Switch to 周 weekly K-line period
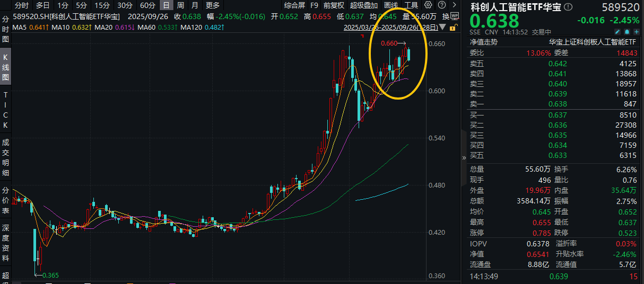 (181, 5)
